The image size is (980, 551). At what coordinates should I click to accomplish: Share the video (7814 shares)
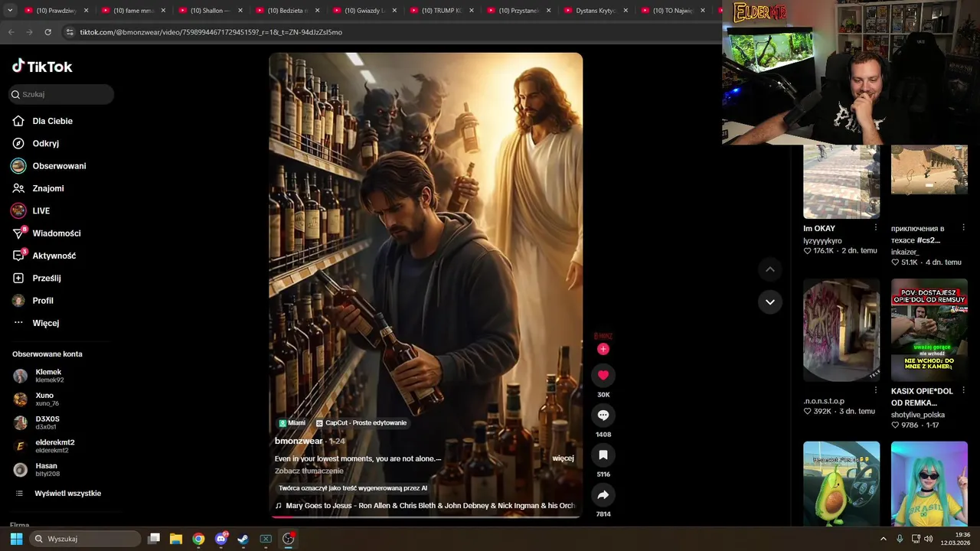click(x=603, y=495)
